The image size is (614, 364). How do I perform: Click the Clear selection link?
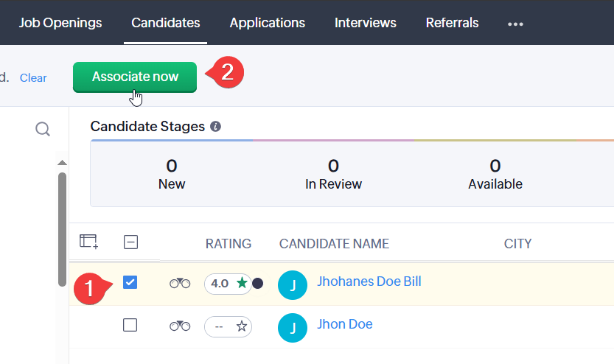click(33, 78)
